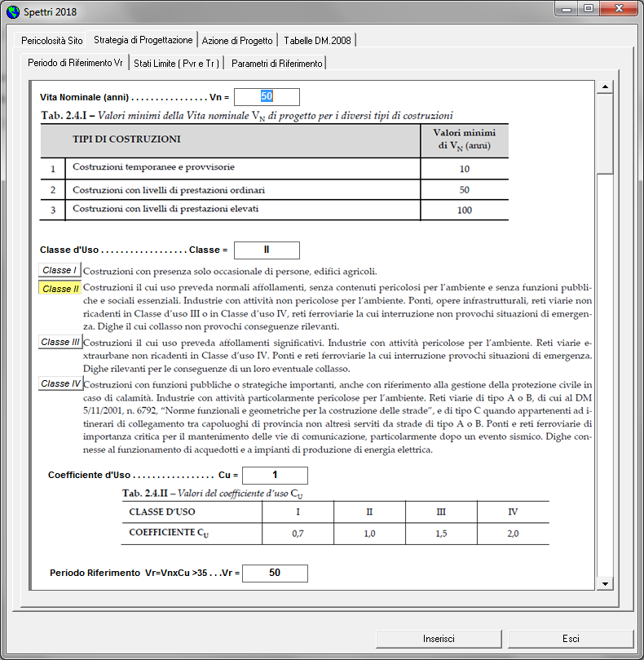This screenshot has width=644, height=660.
Task: Click the scrollbar down arrow
Action: click(605, 584)
